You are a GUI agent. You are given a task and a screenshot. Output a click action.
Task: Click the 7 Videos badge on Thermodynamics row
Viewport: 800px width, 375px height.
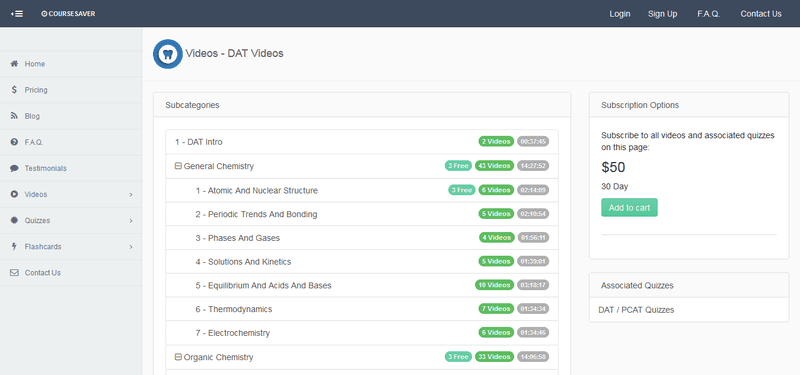496,309
